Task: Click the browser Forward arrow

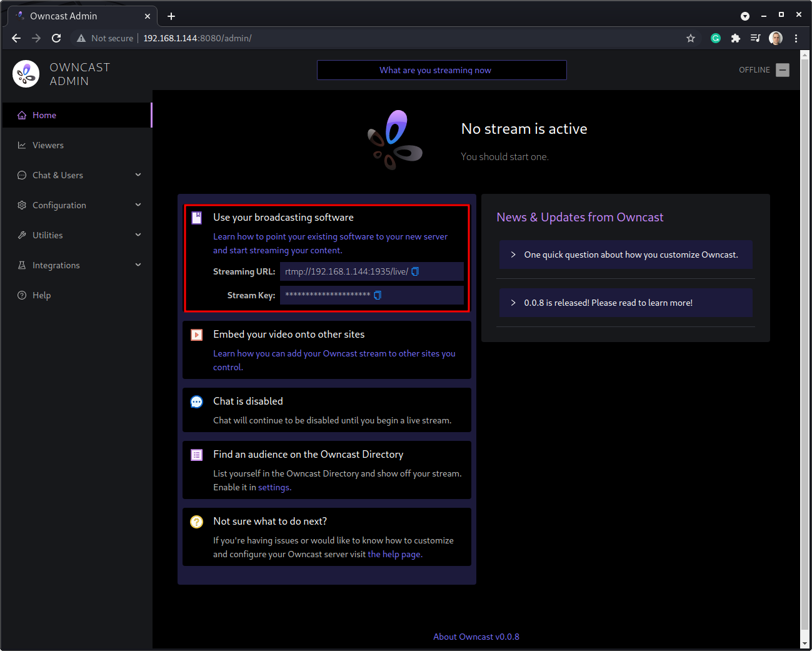Action: 36,38
